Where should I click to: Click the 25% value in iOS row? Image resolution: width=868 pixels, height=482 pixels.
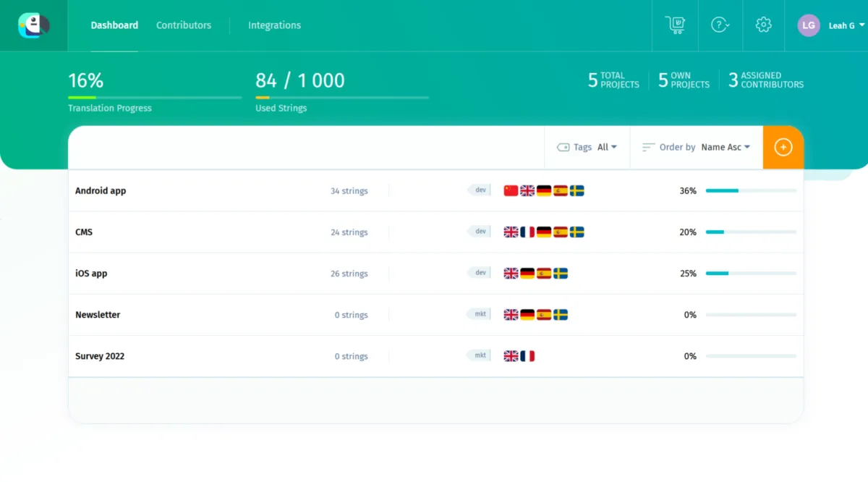click(x=688, y=274)
